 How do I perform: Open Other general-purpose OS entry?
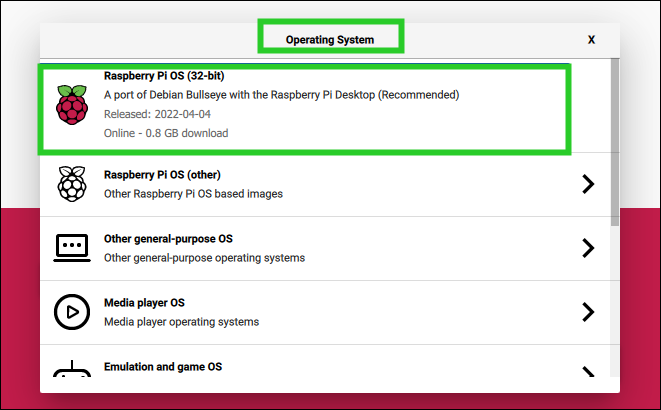point(325,249)
